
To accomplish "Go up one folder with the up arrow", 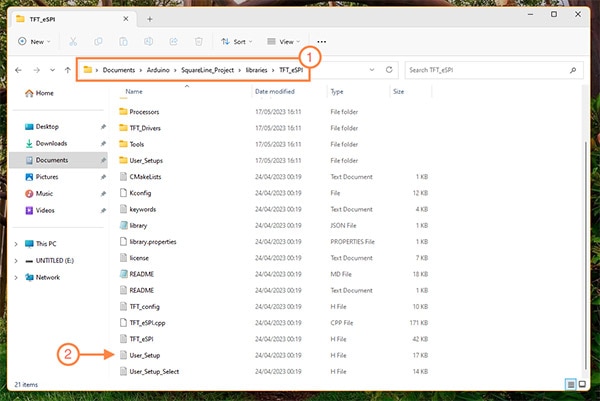I will click(67, 70).
